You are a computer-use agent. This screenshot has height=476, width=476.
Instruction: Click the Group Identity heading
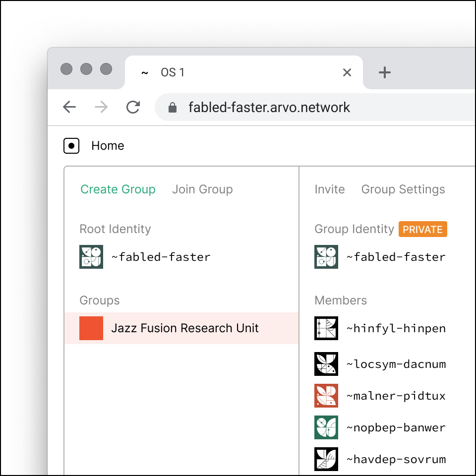coord(354,229)
